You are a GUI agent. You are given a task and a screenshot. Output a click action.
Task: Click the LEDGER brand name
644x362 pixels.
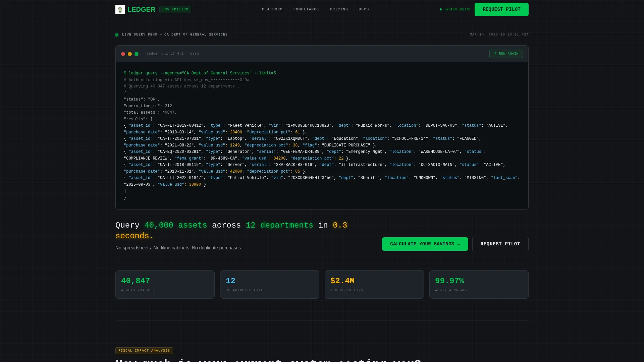click(141, 9)
